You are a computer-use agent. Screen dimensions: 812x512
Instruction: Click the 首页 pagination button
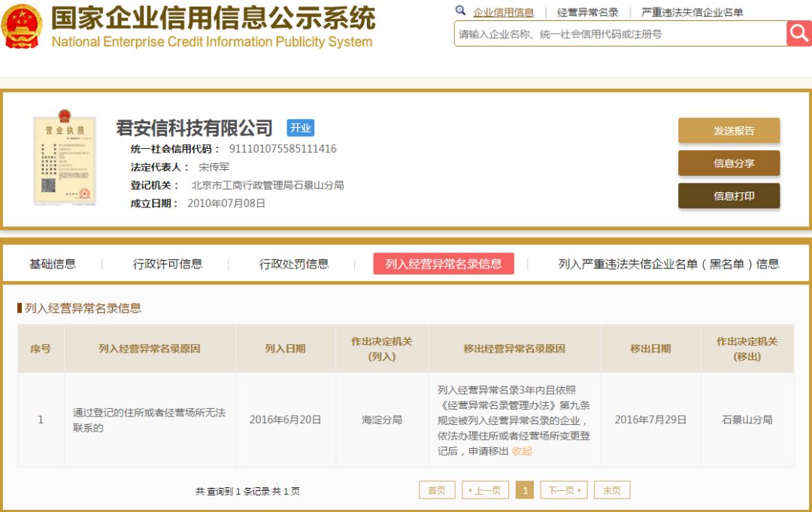pyautogui.click(x=435, y=489)
